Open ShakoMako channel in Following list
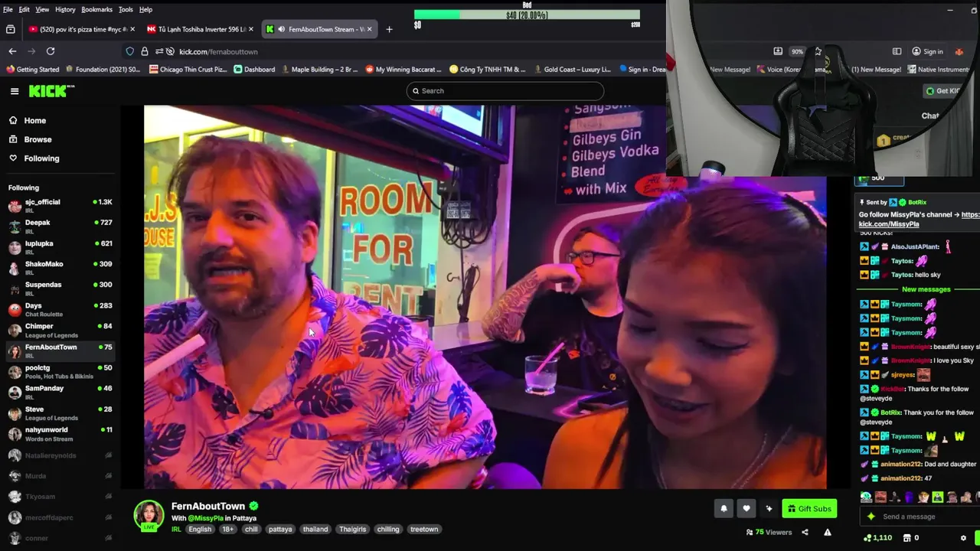This screenshot has height=551, width=980. (60, 268)
